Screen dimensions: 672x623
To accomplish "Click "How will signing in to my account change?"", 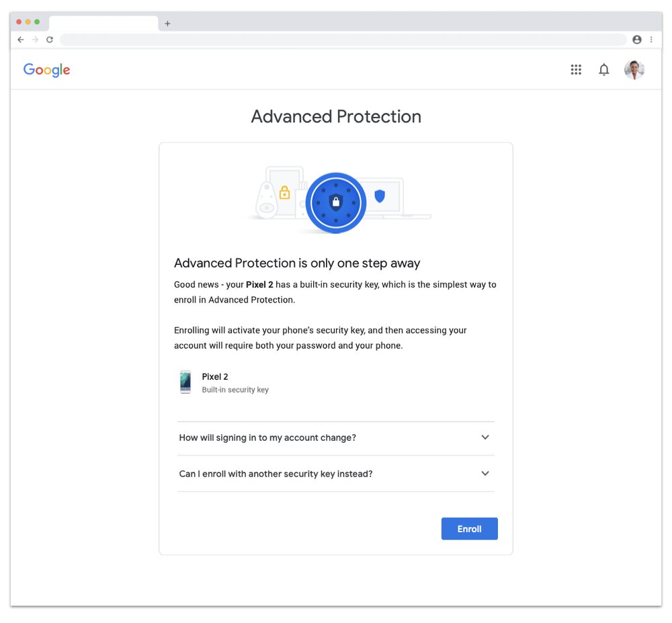I will click(267, 438).
